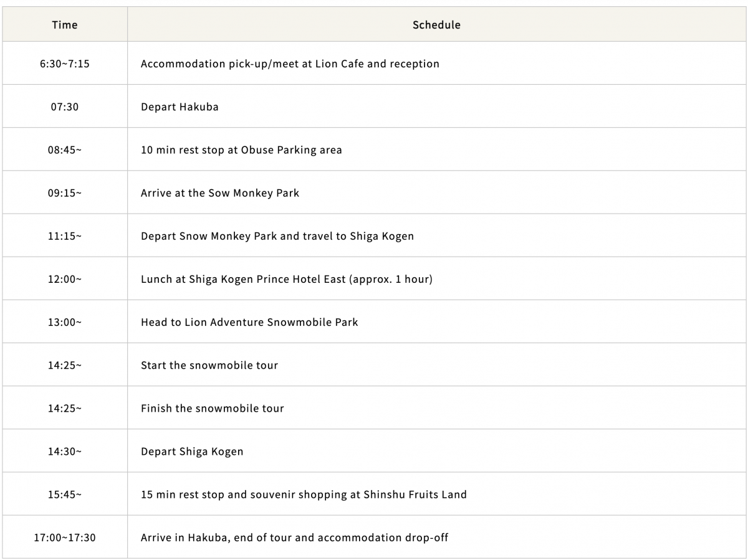748x560 pixels.
Task: Click the "15:45~" time cell
Action: pyautogui.click(x=65, y=494)
